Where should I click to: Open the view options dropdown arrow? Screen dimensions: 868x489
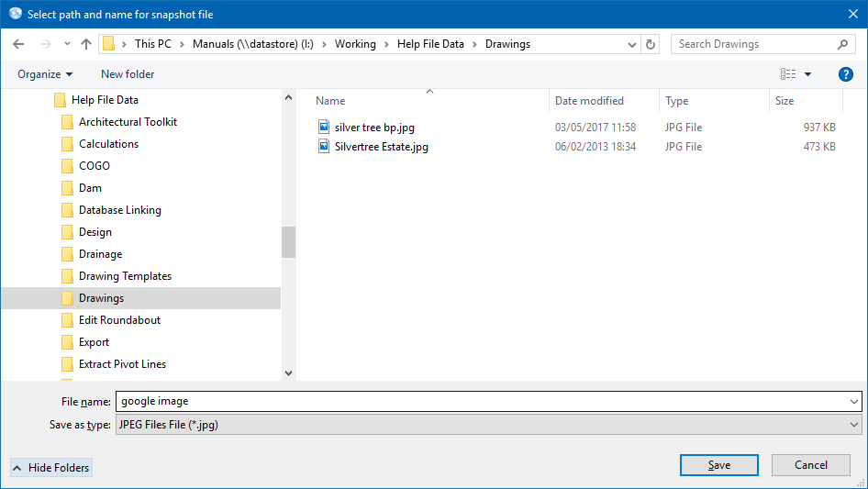point(808,74)
